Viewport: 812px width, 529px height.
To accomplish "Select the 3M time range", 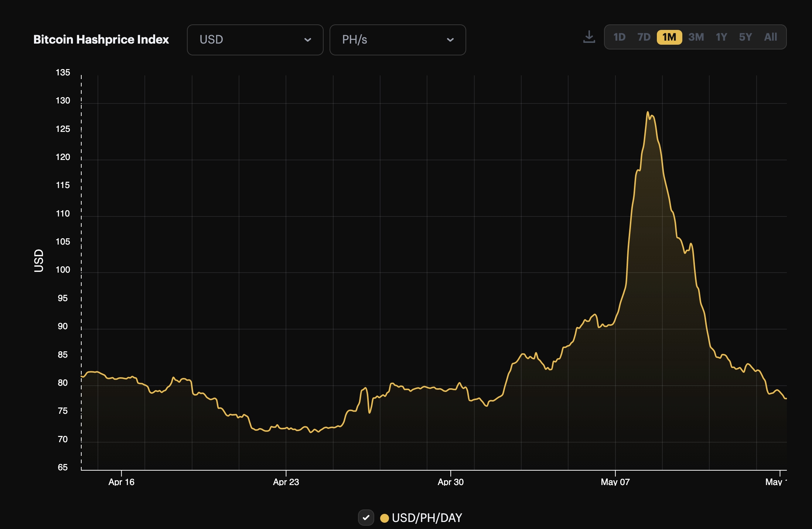I will pos(696,37).
